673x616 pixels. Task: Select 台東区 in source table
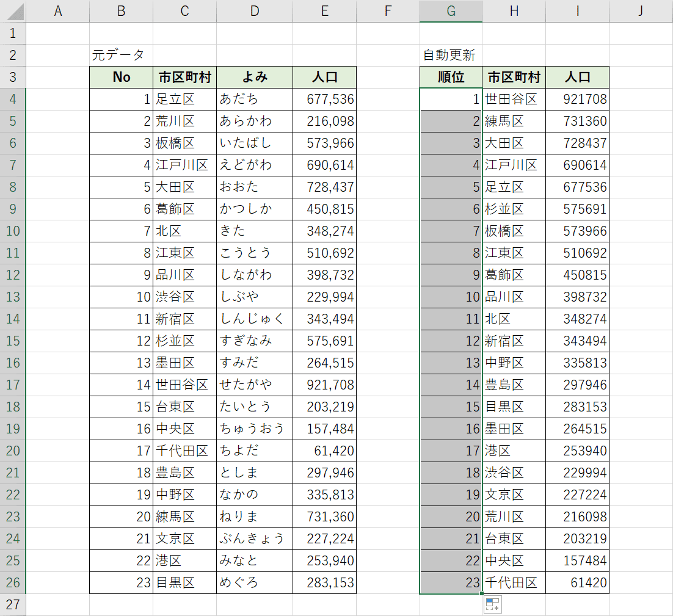[184, 407]
